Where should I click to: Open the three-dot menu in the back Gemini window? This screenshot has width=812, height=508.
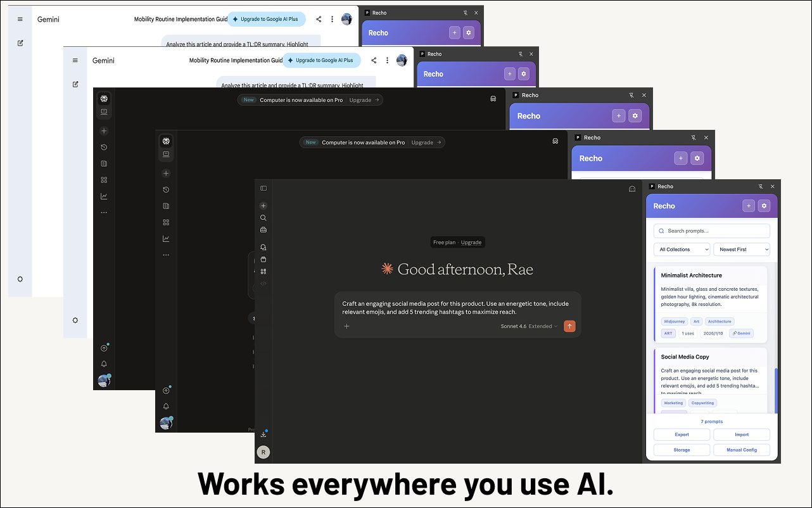coord(332,19)
